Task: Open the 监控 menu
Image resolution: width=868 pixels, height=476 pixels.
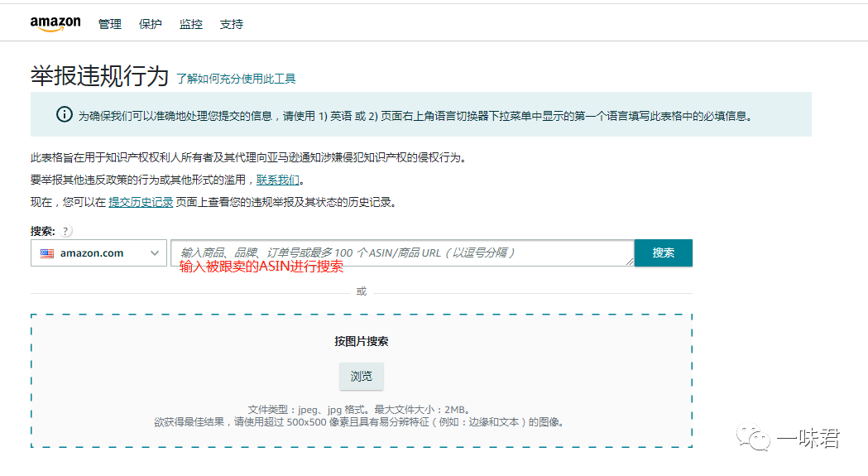Action: pos(191,24)
